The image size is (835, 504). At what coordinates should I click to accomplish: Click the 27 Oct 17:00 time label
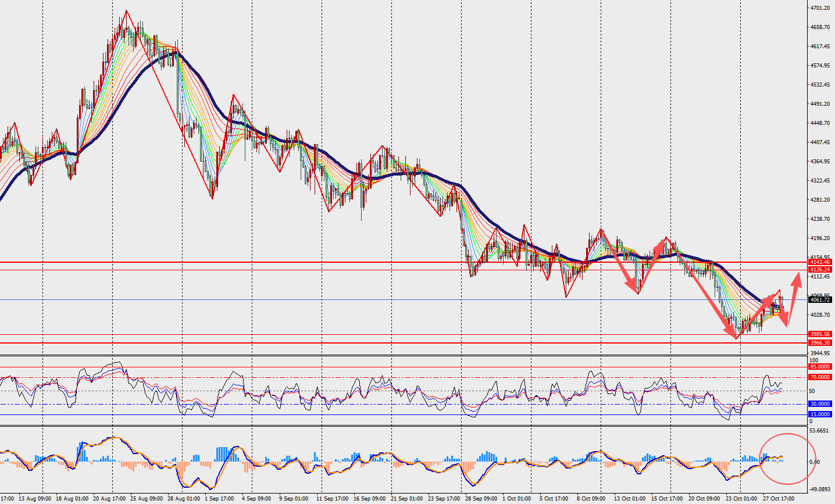(779, 499)
